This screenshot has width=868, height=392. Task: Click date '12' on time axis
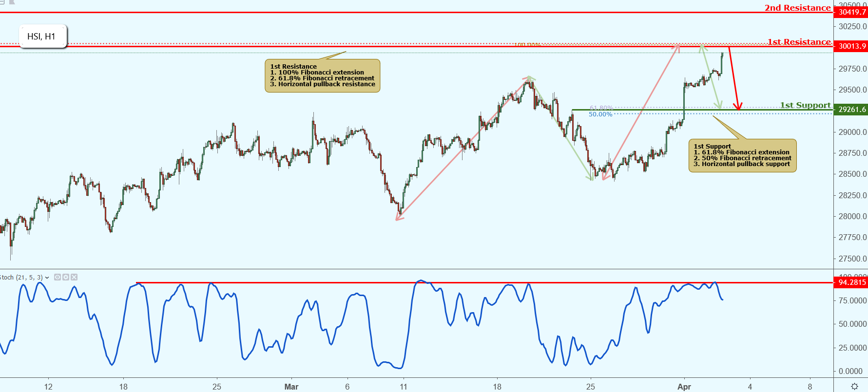pyautogui.click(x=48, y=387)
